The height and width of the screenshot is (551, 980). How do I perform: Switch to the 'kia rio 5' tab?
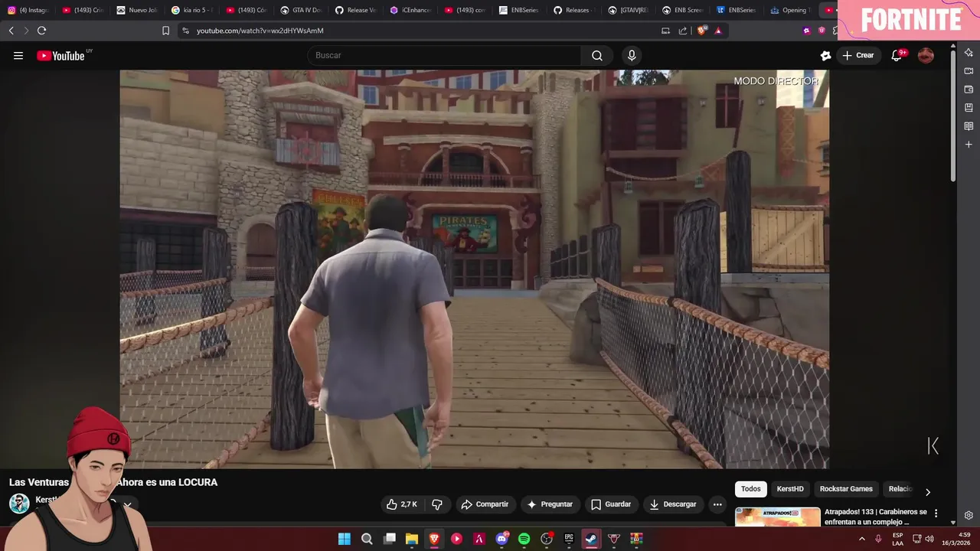(x=191, y=10)
